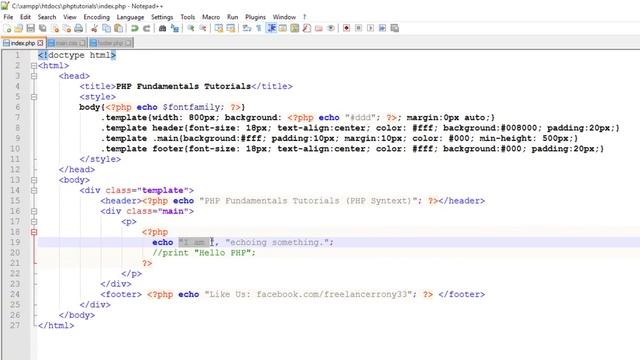The image size is (640, 360).
Task: Click the 'PHP Fundamentals Tutorials' title text
Action: [x=183, y=86]
